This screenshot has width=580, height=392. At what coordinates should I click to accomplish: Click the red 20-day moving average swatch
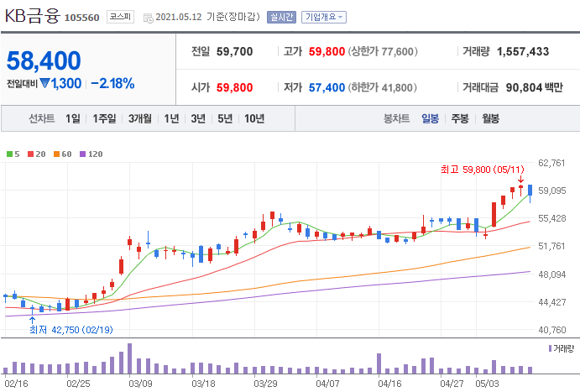click(x=31, y=154)
